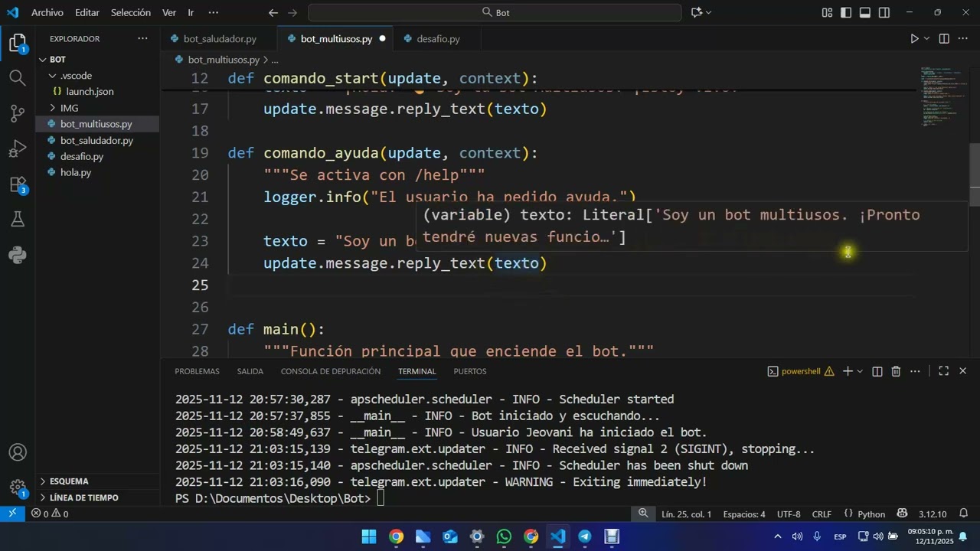This screenshot has width=980, height=551.
Task: Open the Accounts menu in activity bar
Action: click(x=18, y=453)
